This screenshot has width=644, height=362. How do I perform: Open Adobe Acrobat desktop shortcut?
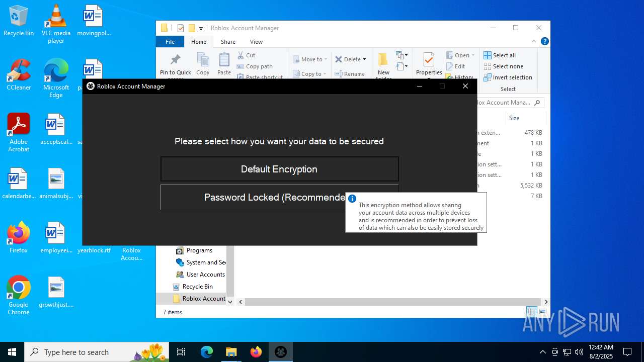(x=19, y=132)
